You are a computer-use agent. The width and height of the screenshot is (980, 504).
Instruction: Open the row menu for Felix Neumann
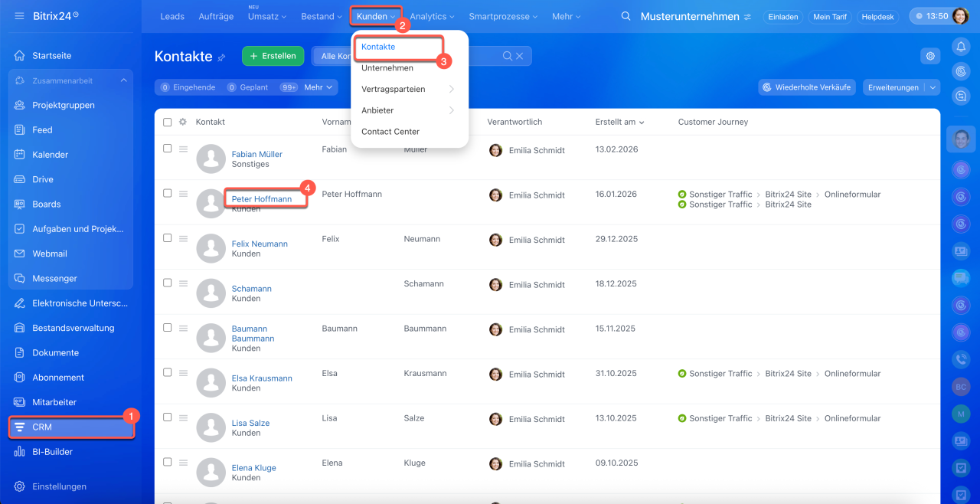183,239
